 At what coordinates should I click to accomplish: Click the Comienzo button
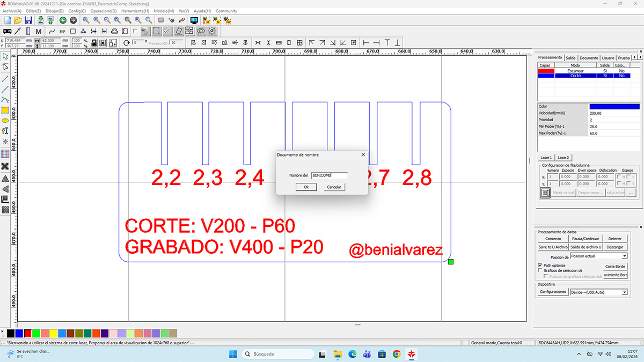553,239
